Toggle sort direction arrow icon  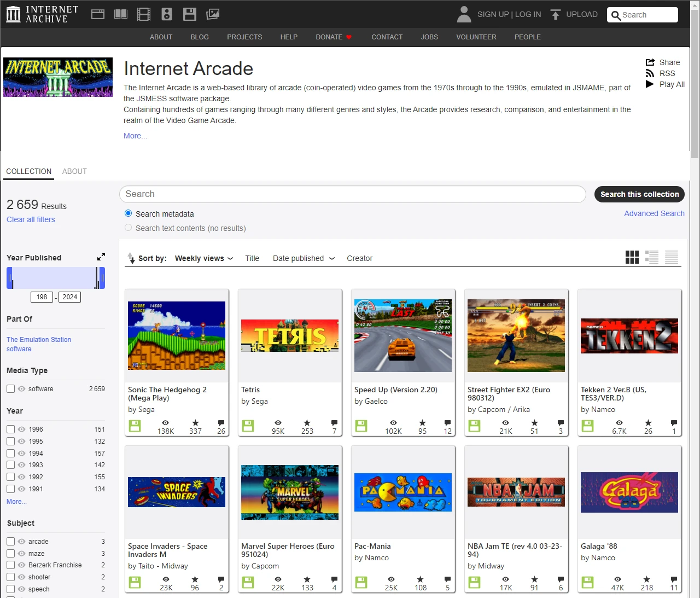coord(131,258)
